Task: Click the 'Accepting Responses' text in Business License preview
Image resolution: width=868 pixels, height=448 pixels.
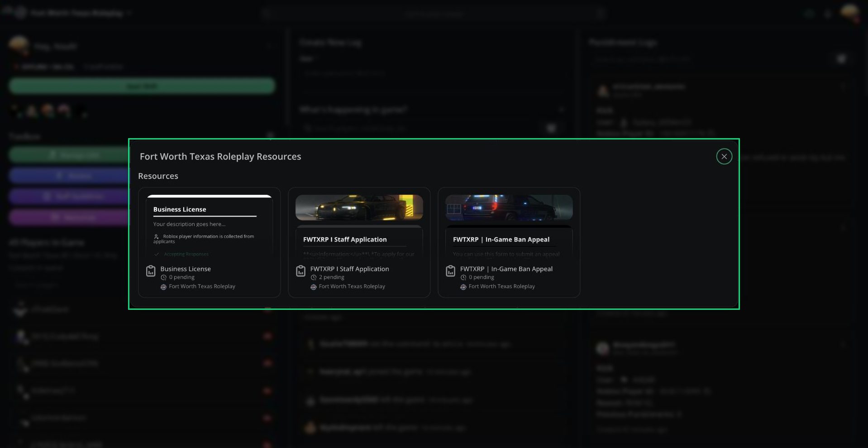Action: click(186, 254)
